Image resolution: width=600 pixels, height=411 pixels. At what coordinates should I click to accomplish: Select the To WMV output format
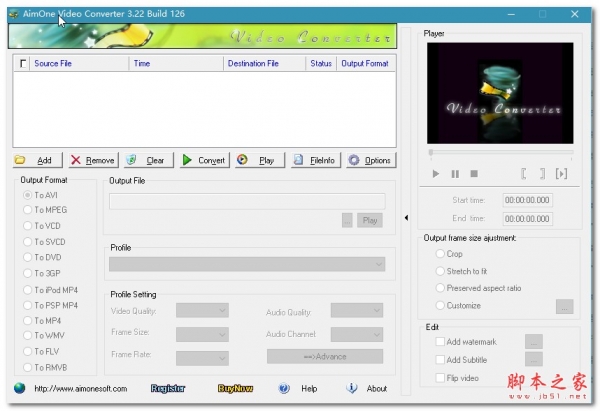[x=44, y=336]
